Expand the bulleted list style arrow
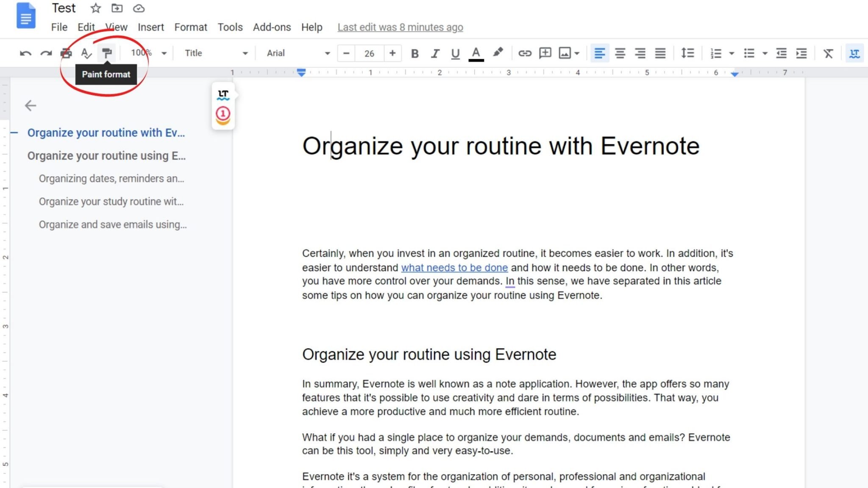Viewport: 868px width, 488px height. point(765,53)
